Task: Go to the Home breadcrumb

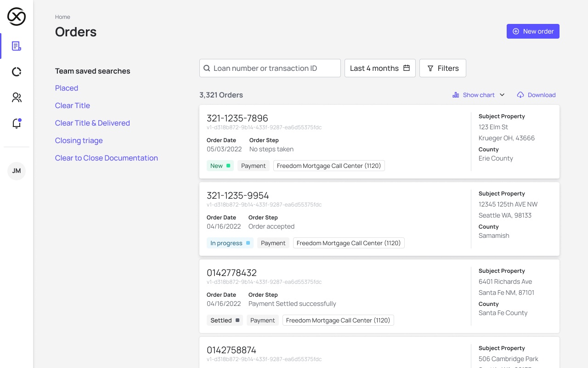Action: pos(62,17)
